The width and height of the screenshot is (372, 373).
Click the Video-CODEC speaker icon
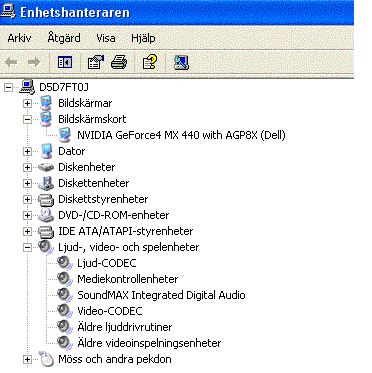(x=65, y=312)
